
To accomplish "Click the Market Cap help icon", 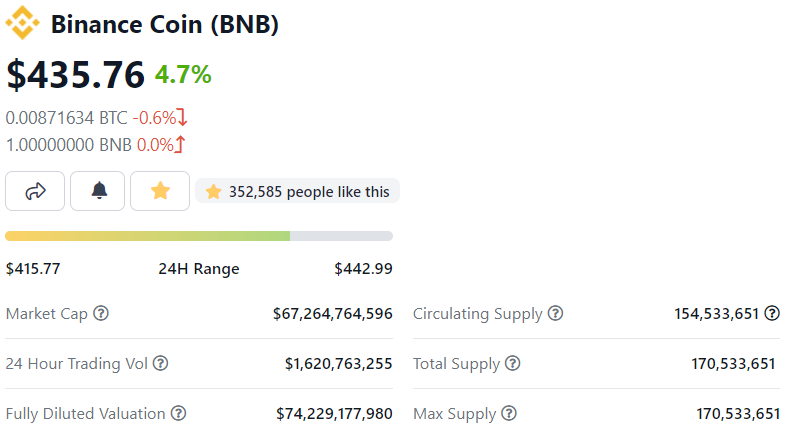I will pos(101,314).
